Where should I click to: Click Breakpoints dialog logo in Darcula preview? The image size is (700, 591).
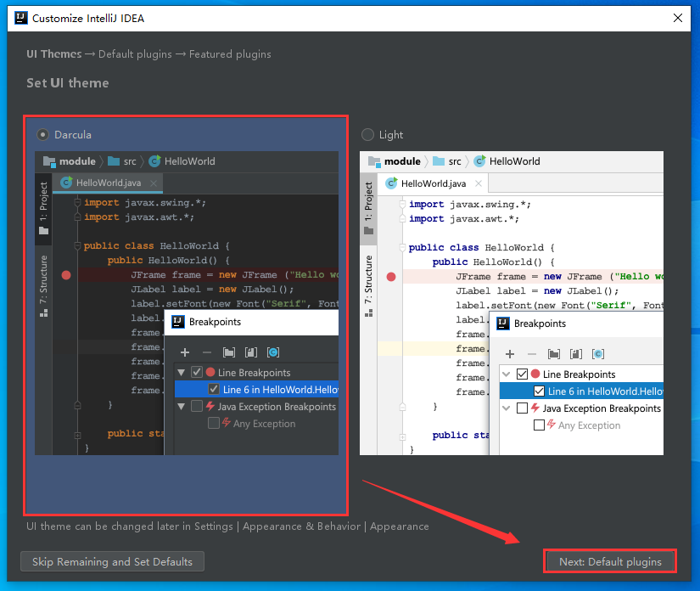178,322
